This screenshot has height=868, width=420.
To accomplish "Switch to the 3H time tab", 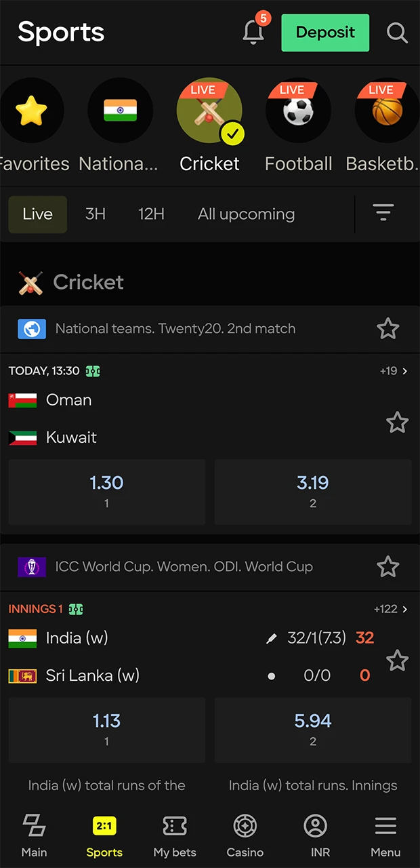I will (x=96, y=214).
